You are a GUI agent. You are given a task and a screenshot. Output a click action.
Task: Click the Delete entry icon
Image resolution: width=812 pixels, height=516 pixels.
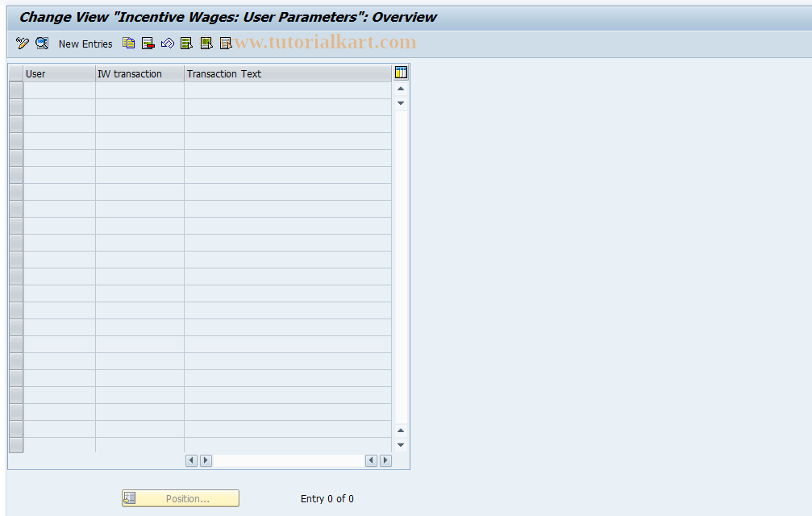point(148,44)
